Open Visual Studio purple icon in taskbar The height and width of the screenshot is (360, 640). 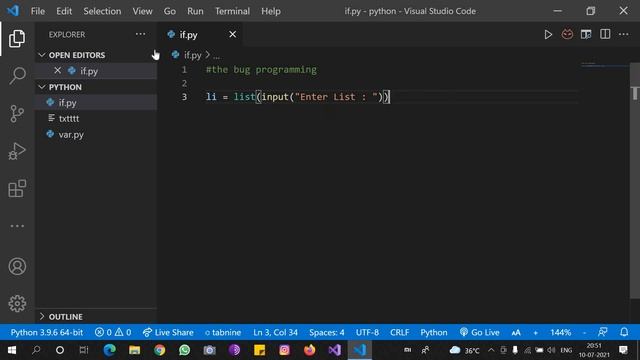[335, 350]
